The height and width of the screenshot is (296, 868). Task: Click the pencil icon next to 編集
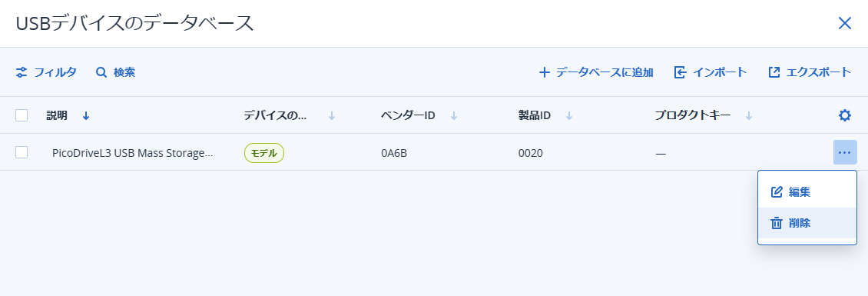tap(777, 192)
